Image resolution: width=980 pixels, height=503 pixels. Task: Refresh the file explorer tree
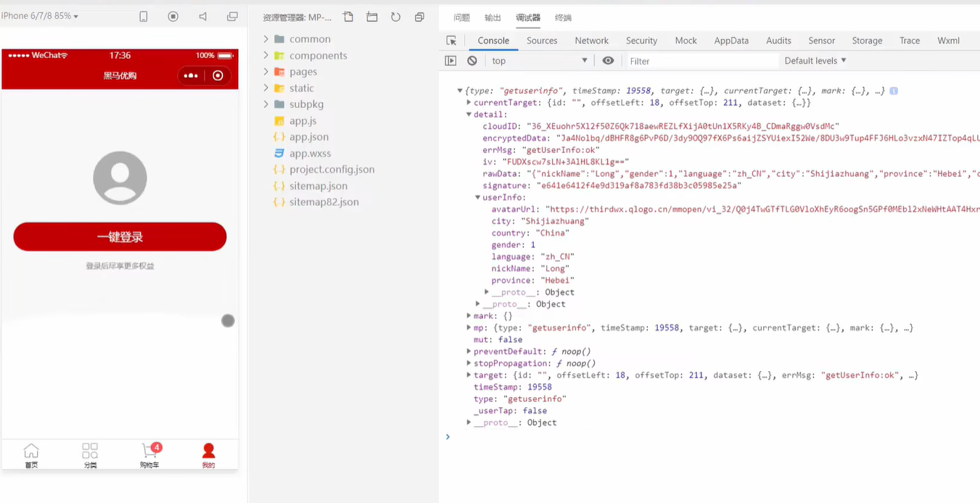click(x=395, y=17)
